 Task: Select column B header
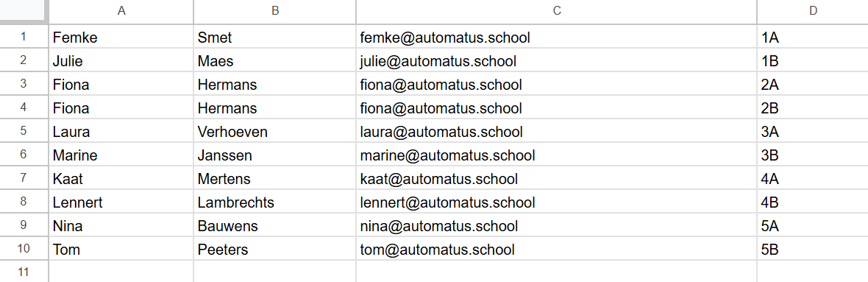click(274, 11)
